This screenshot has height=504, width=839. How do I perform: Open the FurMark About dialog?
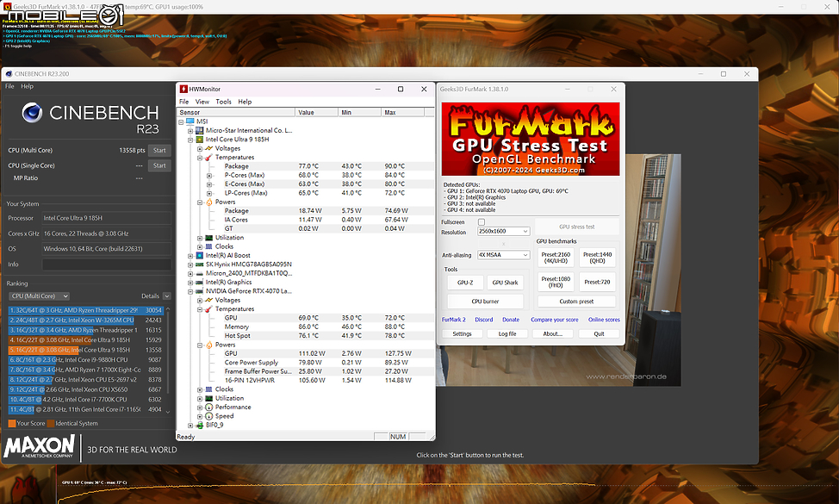coord(553,333)
